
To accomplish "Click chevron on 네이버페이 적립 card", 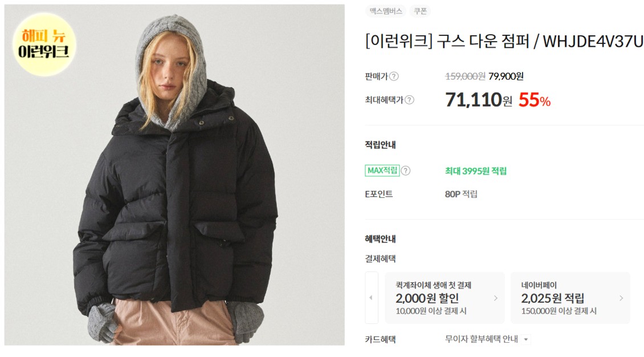I will coord(621,298).
